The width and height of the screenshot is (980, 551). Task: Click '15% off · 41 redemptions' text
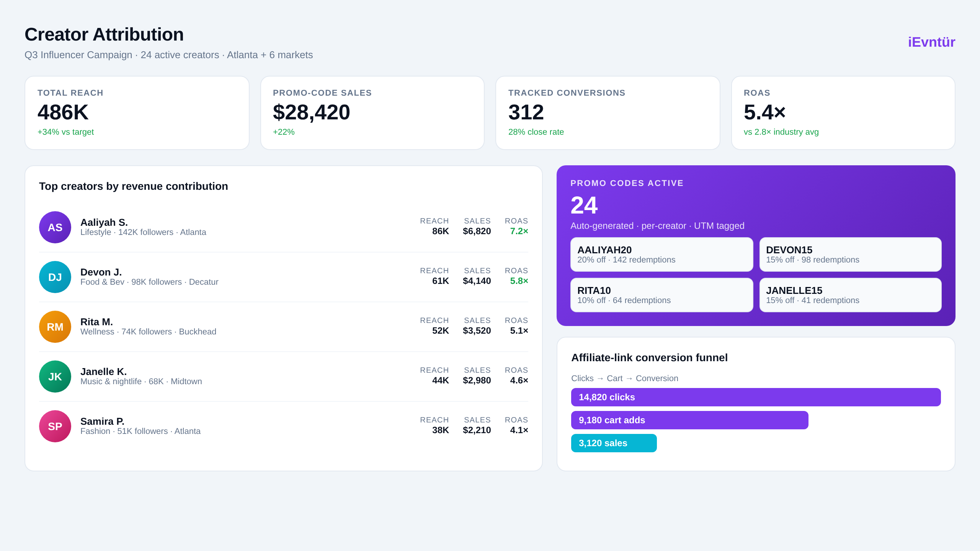[813, 300]
